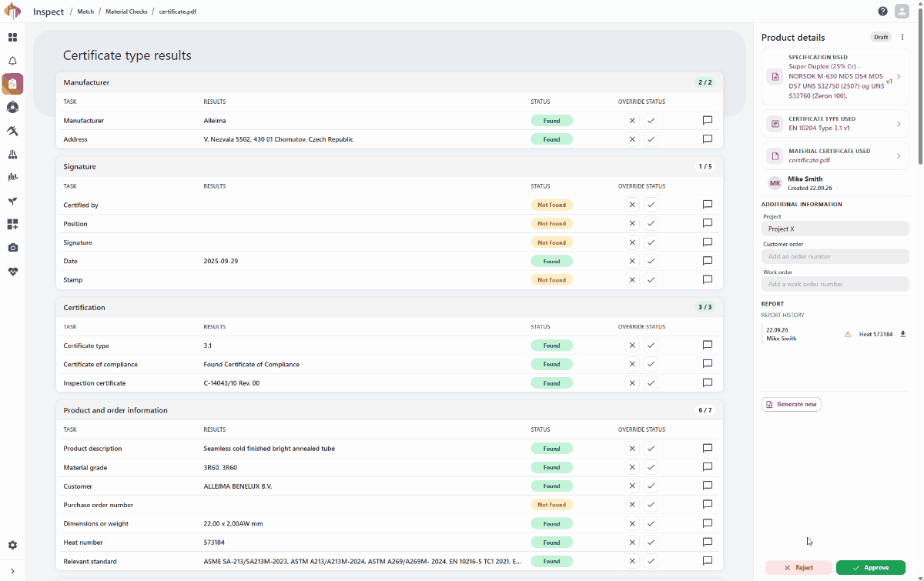Open comment for the Stamp row
The image size is (924, 581).
[707, 279]
